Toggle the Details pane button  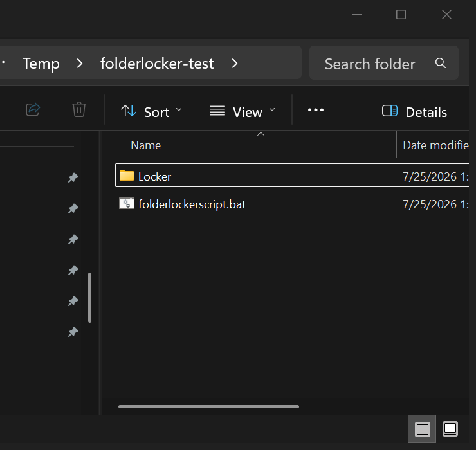pos(414,112)
